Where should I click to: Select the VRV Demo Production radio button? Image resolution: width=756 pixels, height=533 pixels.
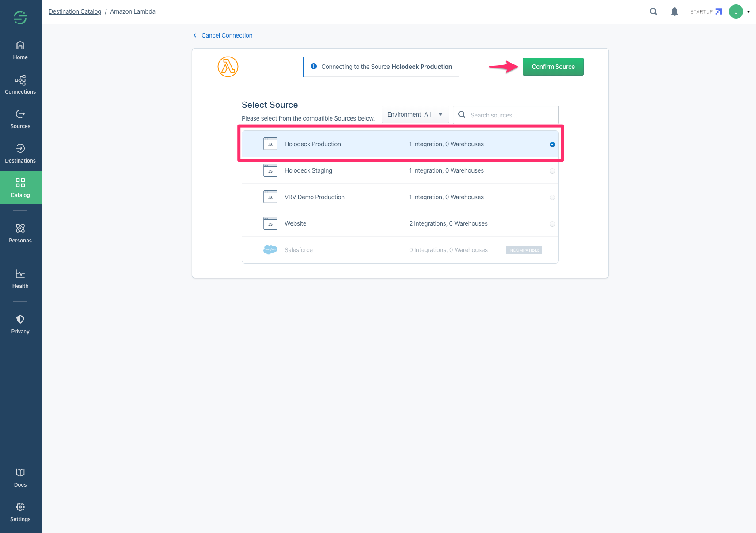click(x=552, y=197)
